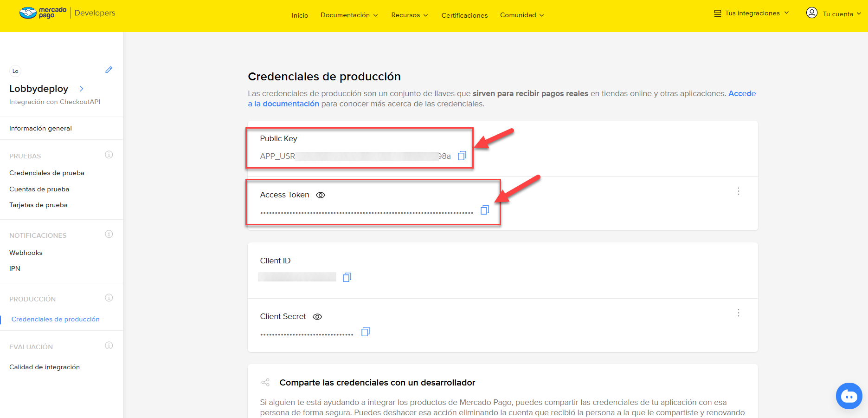The image size is (868, 418).
Task: Open options menu for Access Token row
Action: (738, 191)
